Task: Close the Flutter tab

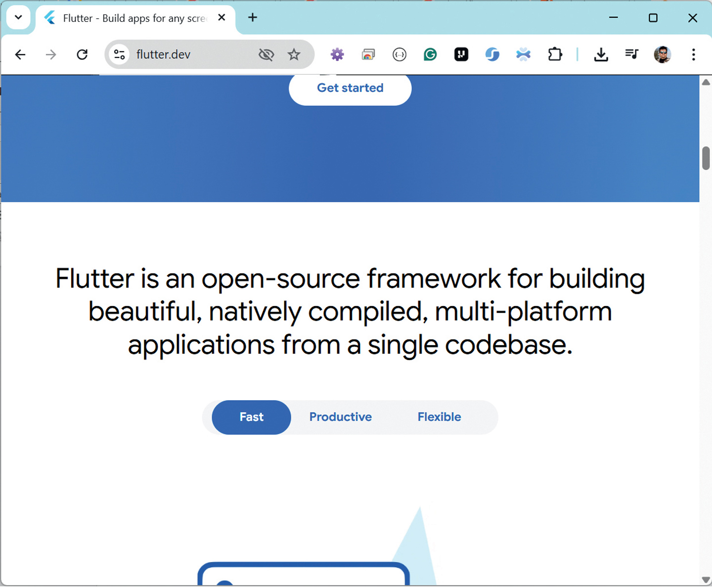Action: coord(222,18)
